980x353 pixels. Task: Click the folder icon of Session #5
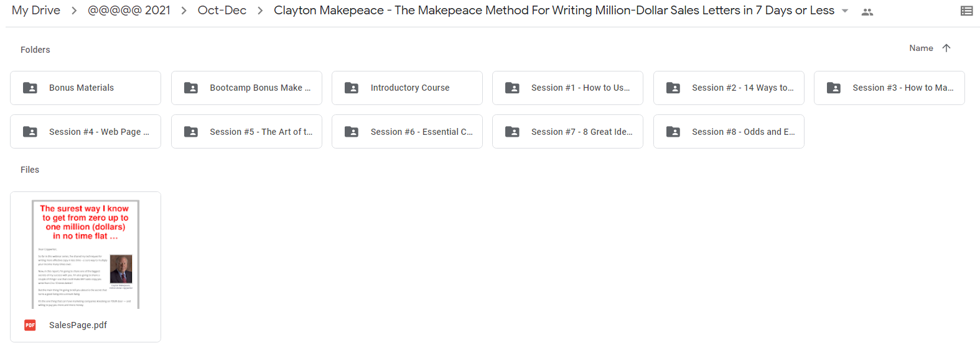pos(191,132)
